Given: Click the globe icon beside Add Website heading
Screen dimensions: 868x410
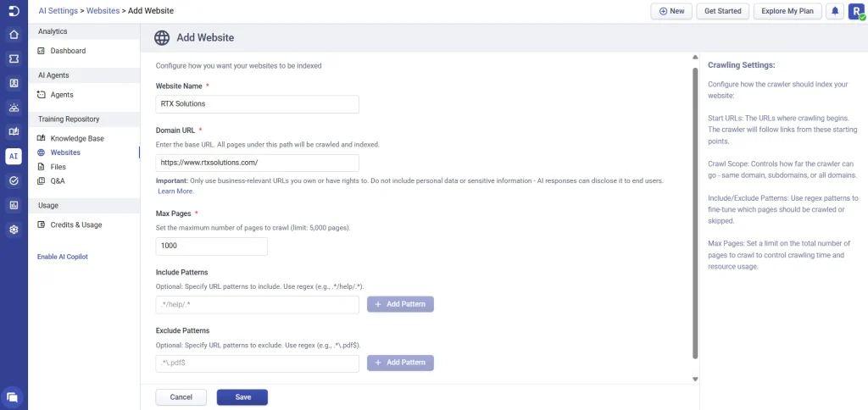Looking at the screenshot, I should (162, 37).
